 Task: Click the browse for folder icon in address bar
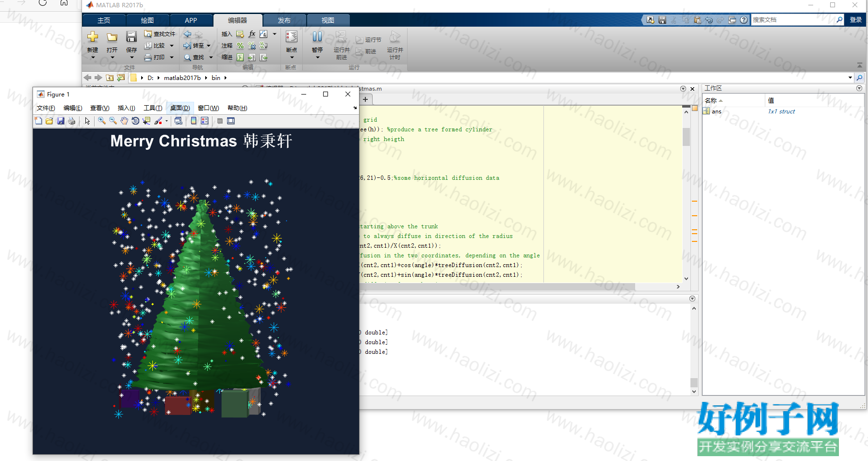click(x=121, y=78)
